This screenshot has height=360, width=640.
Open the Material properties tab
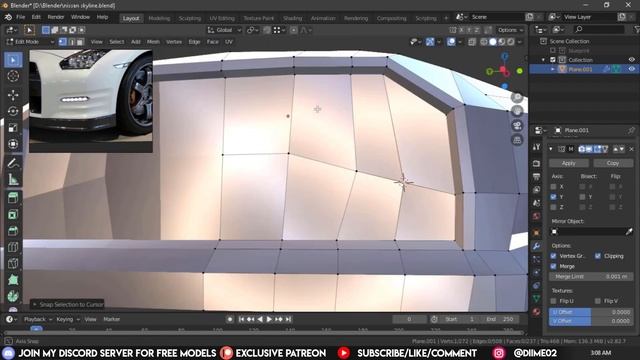[x=536, y=311]
